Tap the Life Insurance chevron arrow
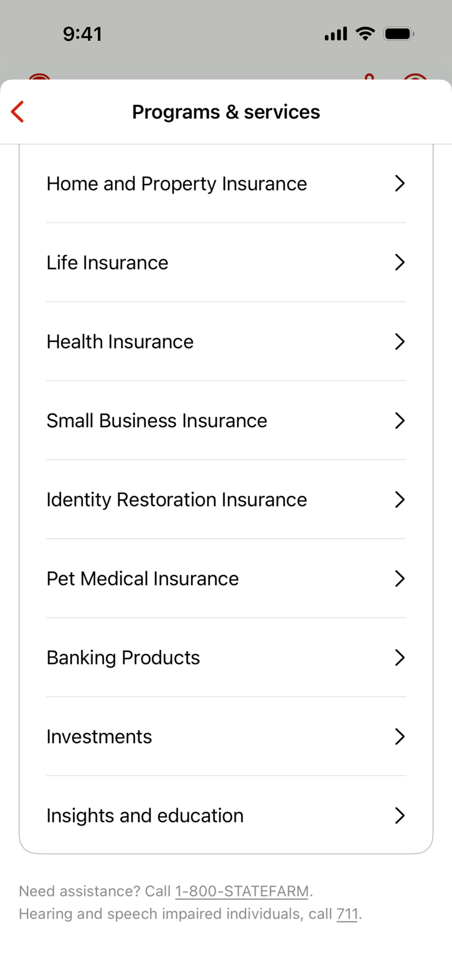The width and height of the screenshot is (452, 980). (x=399, y=263)
